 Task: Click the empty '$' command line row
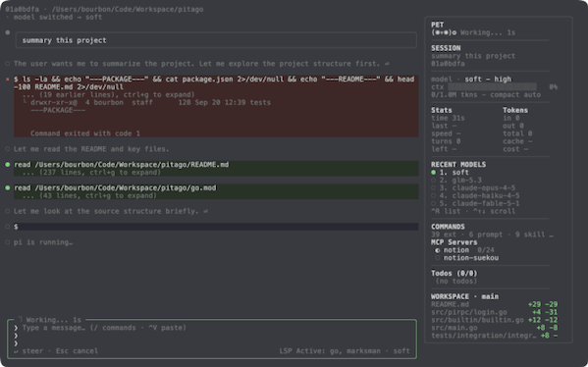216,227
